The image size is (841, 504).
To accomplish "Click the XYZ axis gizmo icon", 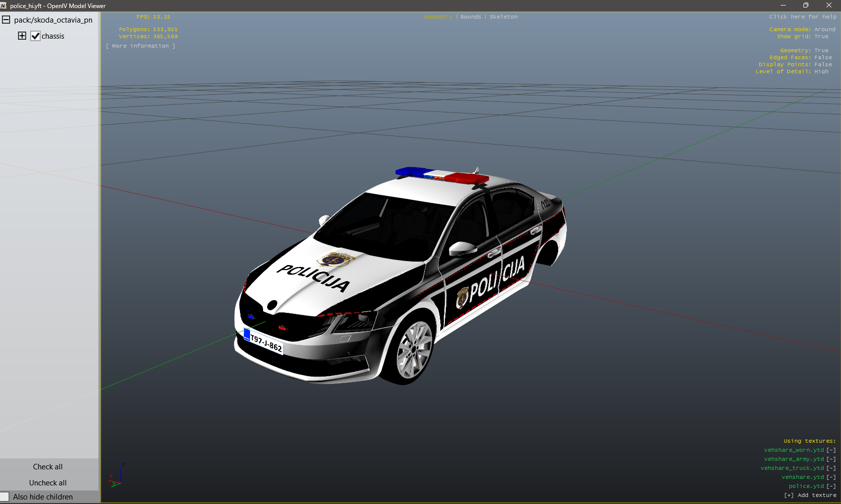I will [117, 476].
